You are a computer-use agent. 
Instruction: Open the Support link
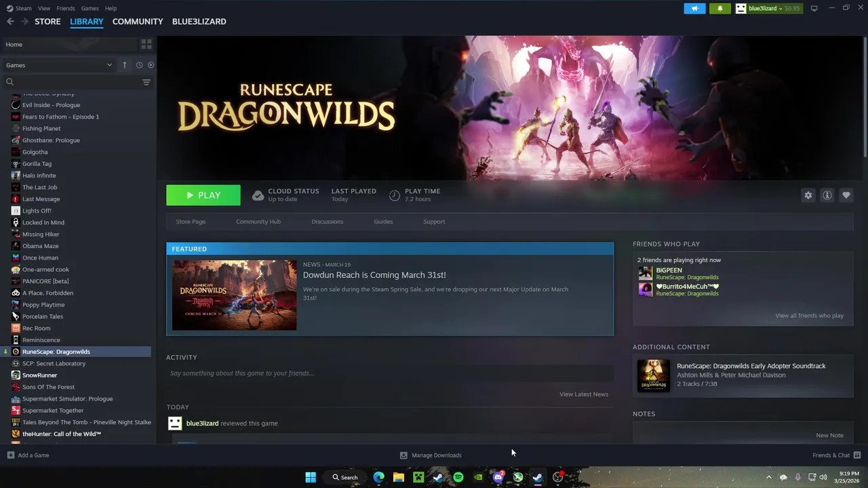(434, 222)
